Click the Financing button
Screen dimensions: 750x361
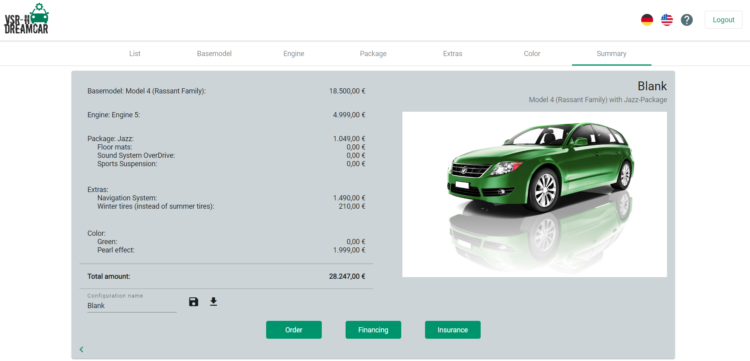373,330
